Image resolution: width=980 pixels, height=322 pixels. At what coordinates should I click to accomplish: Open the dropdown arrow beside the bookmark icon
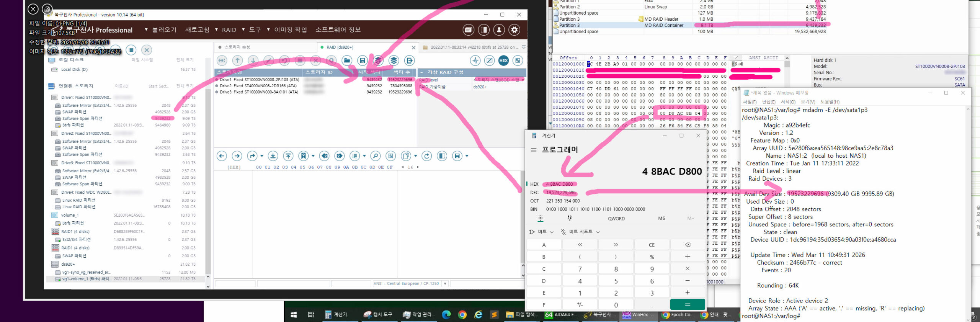(x=313, y=156)
